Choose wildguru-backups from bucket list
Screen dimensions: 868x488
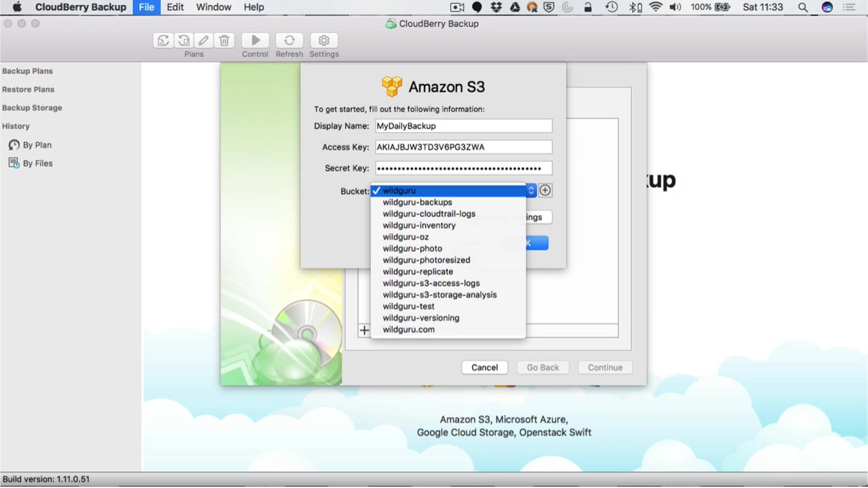point(448,202)
